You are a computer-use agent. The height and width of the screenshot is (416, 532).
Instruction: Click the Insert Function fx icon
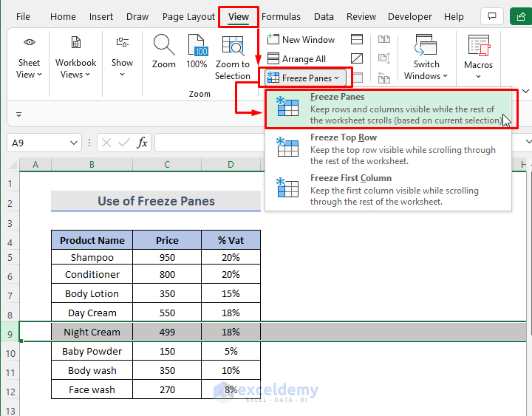tap(142, 143)
